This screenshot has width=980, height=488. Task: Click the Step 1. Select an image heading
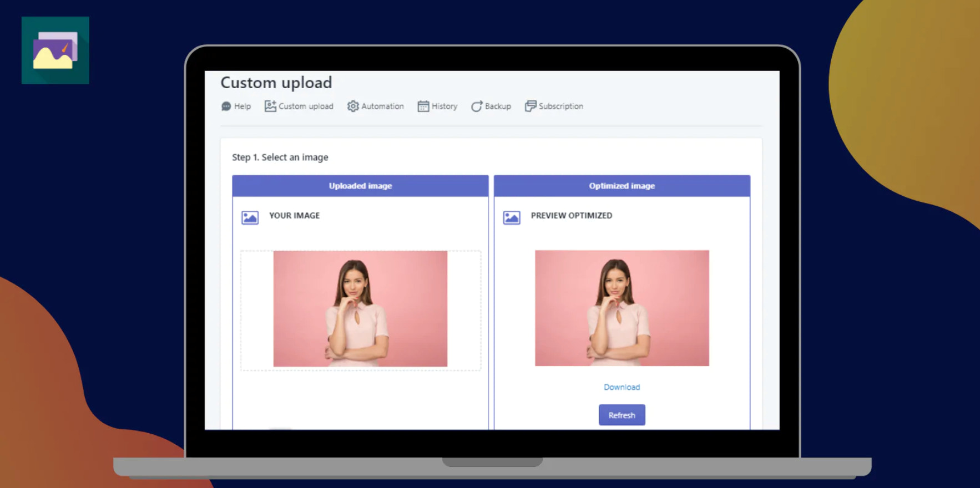[x=280, y=157]
